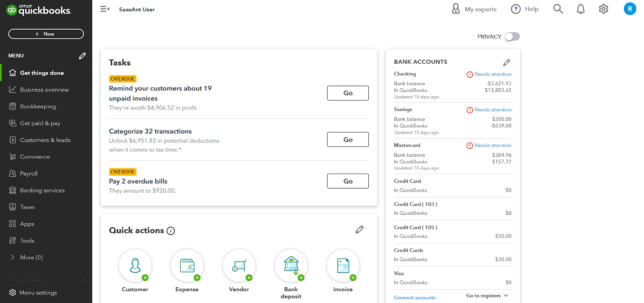
Task: Open the user profile avatar R
Action: click(x=630, y=9)
